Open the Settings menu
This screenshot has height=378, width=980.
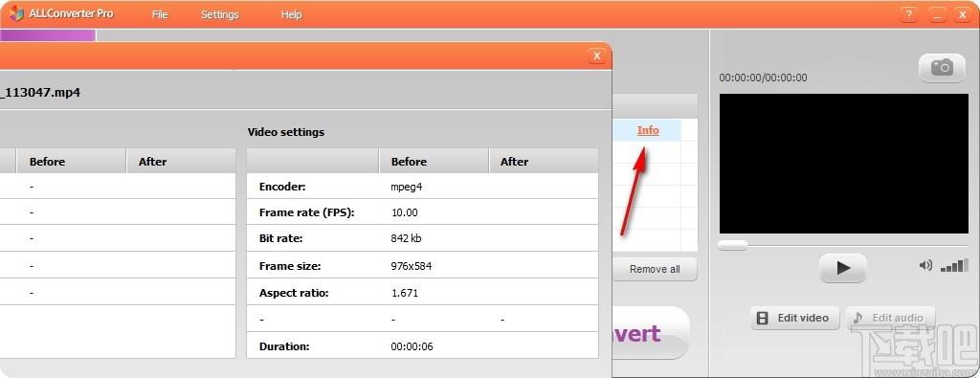coord(219,14)
